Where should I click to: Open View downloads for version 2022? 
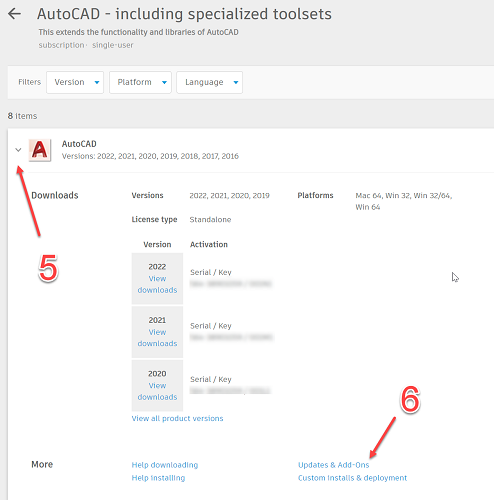(x=157, y=284)
